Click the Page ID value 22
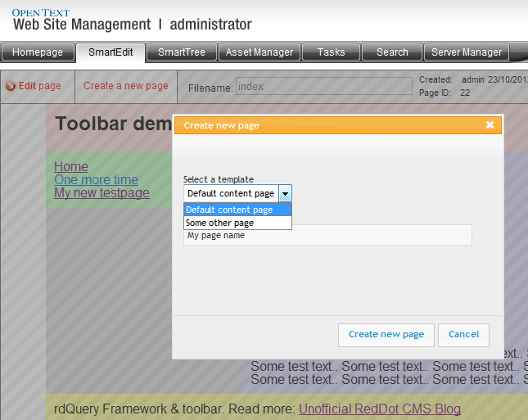Viewport: 528px width, 420px height. [465, 93]
